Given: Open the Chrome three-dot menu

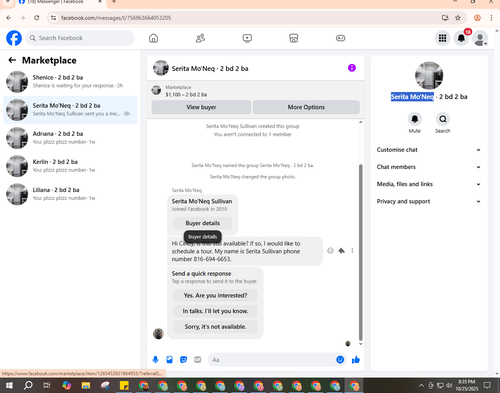Looking at the screenshot, I should 491,18.
